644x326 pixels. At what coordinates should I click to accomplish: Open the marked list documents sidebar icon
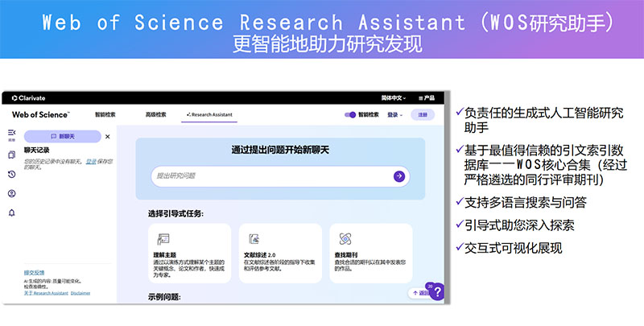click(x=11, y=155)
